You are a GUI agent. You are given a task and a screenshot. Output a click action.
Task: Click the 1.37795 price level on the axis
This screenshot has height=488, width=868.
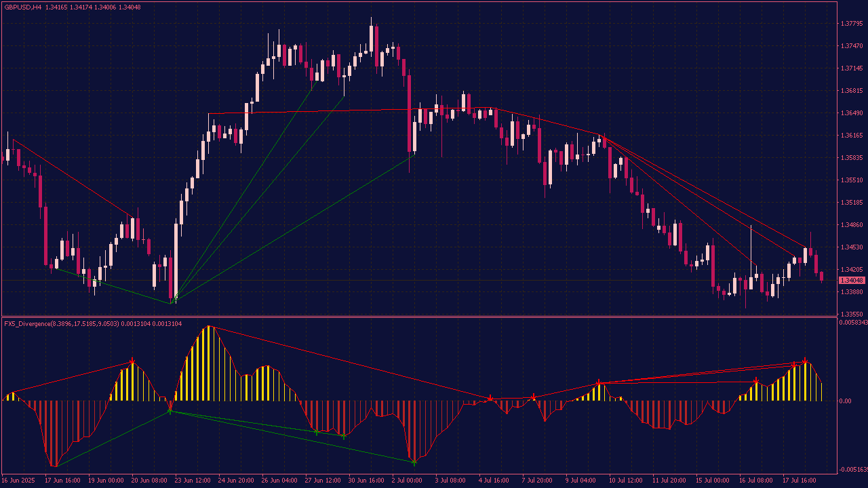(x=851, y=24)
